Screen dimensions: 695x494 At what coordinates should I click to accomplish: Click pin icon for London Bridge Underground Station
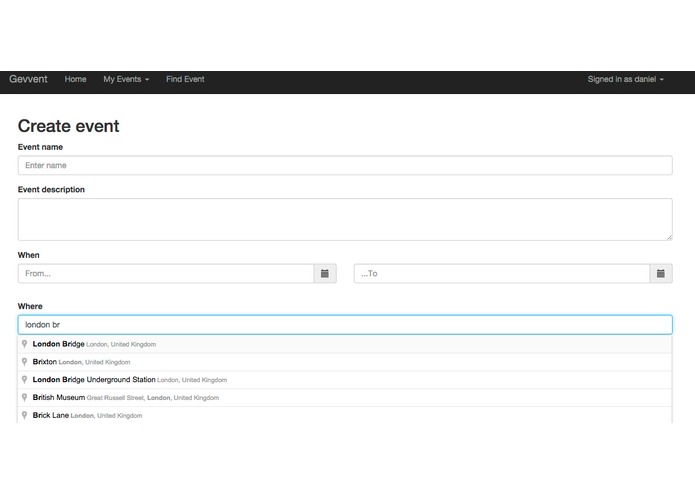(25, 379)
